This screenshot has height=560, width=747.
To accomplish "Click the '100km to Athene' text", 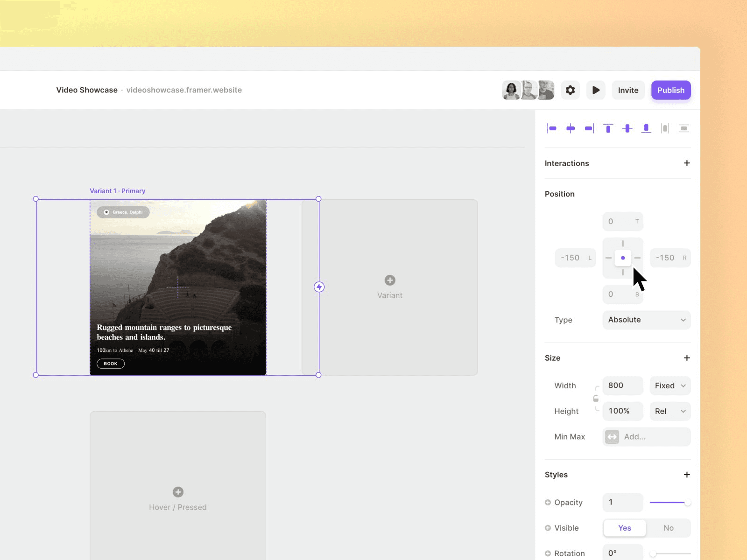I will (115, 350).
